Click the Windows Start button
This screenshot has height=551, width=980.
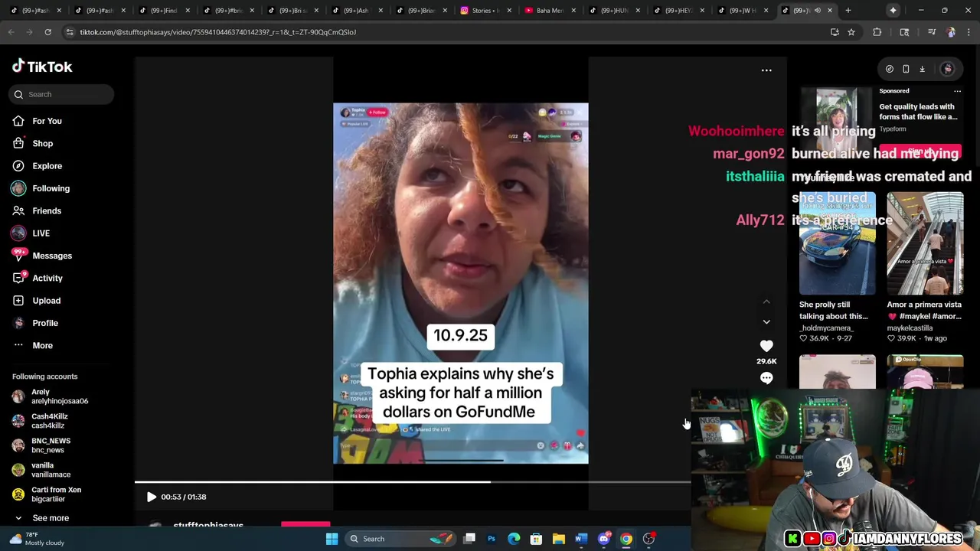pyautogui.click(x=332, y=539)
